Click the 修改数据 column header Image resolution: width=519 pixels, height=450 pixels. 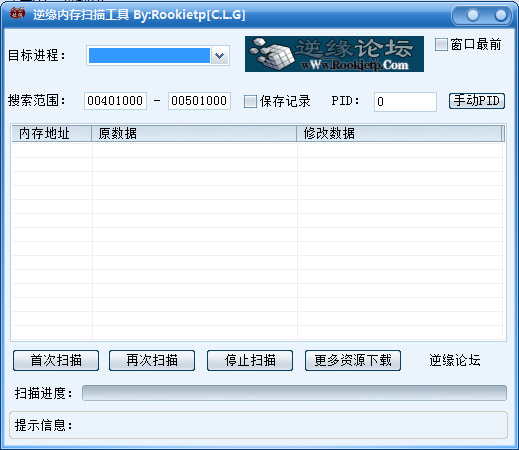coord(399,133)
